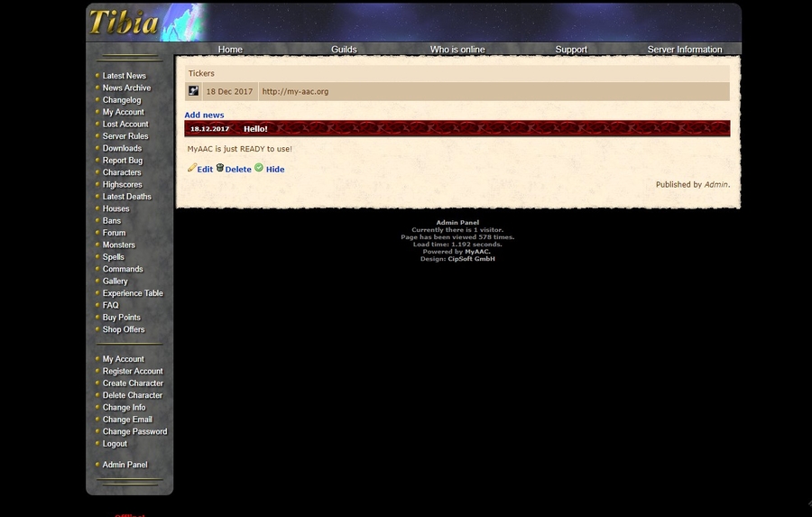812x517 pixels.
Task: Click the Admin Panel link in footer
Action: [x=457, y=222]
